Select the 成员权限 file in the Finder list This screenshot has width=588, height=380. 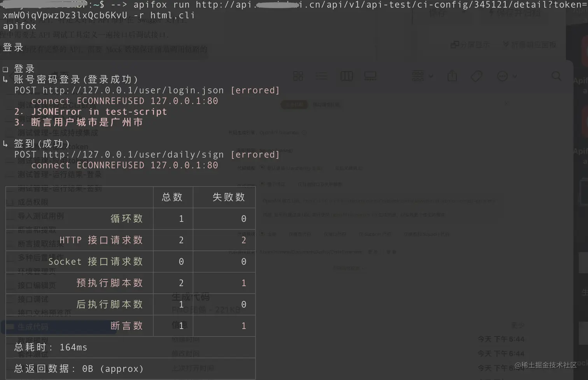pyautogui.click(x=33, y=202)
